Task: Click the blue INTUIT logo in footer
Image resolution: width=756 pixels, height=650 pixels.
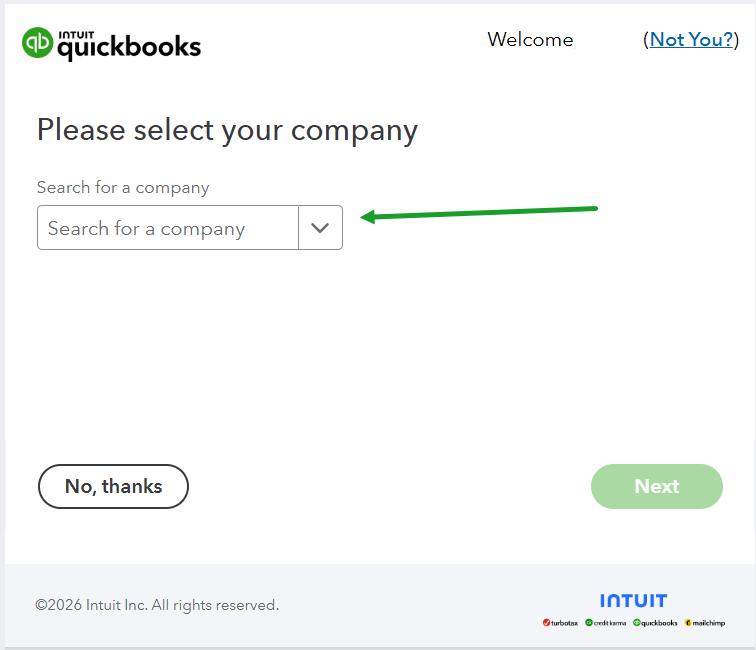Action: 633,601
